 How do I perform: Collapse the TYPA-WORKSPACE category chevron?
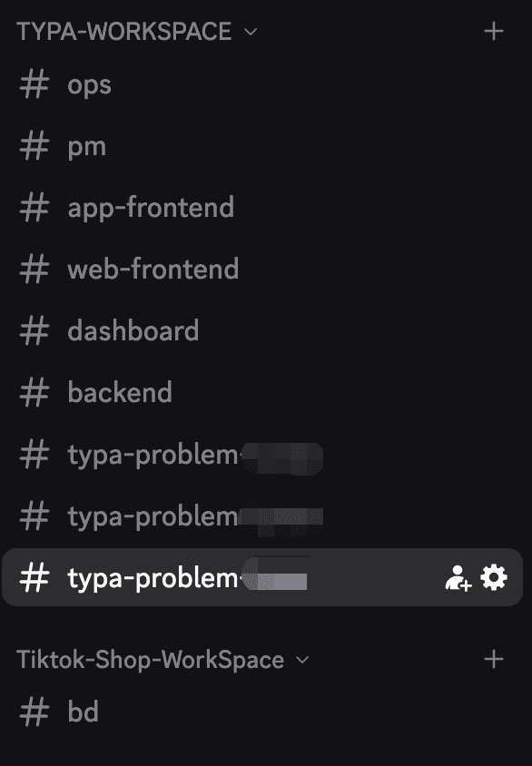pyautogui.click(x=251, y=32)
